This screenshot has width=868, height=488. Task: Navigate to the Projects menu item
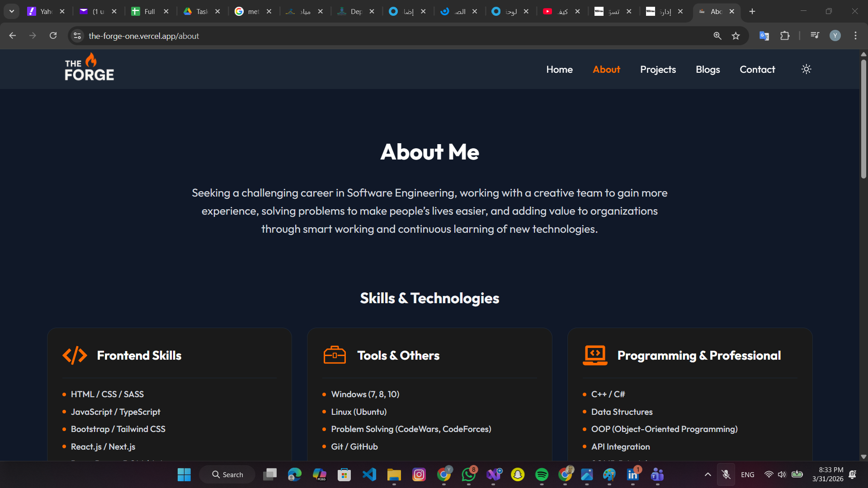[x=658, y=69]
